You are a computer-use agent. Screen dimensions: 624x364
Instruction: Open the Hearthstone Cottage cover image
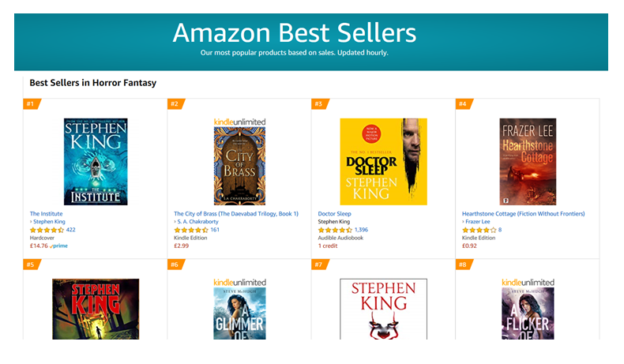tap(528, 162)
